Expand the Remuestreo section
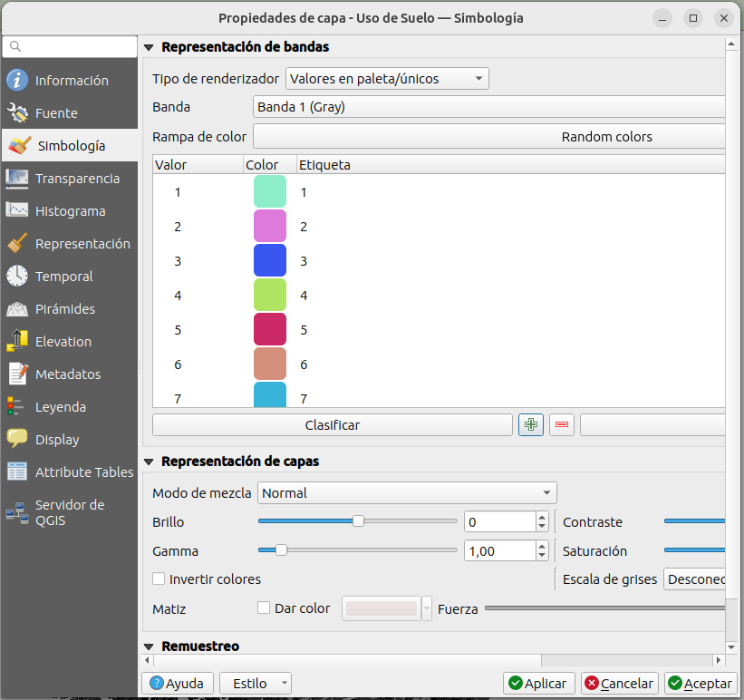The height and width of the screenshot is (700, 744). [150, 647]
